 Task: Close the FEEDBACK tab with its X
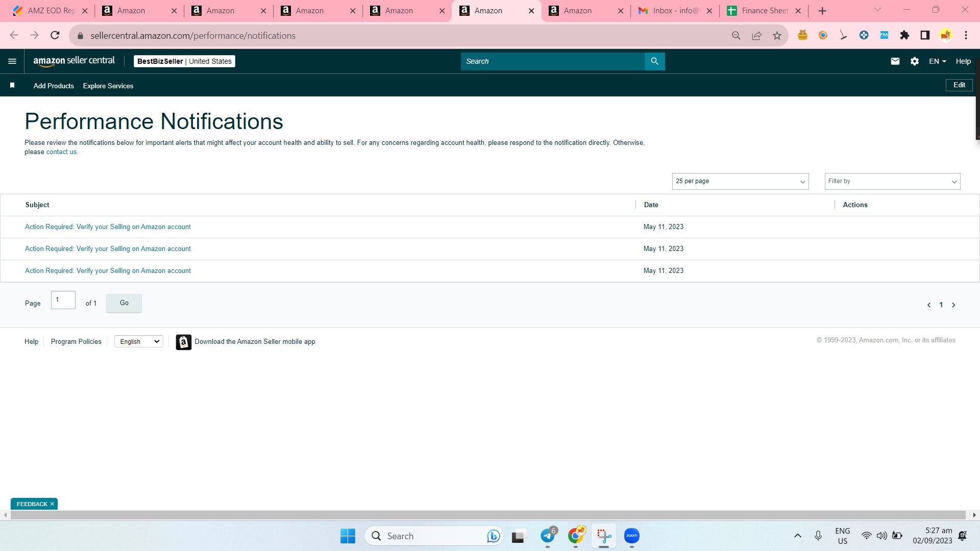coord(52,504)
